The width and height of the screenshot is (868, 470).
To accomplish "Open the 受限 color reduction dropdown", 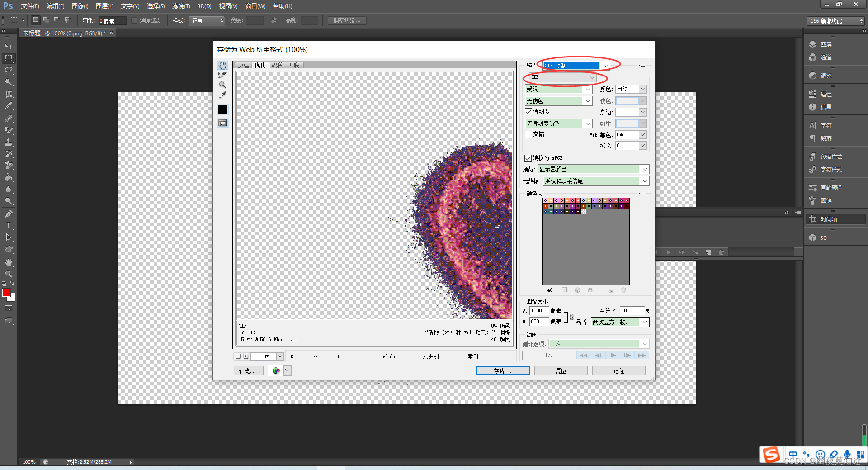I will pyautogui.click(x=558, y=89).
